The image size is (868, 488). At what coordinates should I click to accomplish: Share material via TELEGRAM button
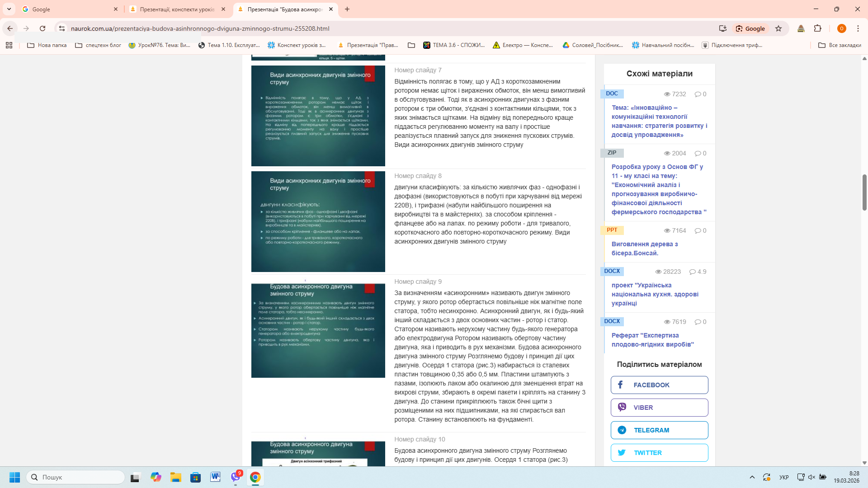tap(659, 430)
